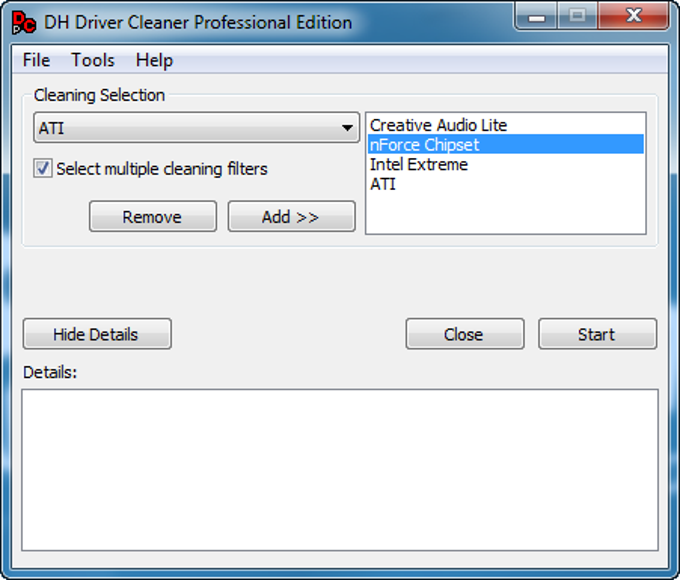Screen dimensions: 680x580
Task: Click the Start button
Action: tap(598, 334)
